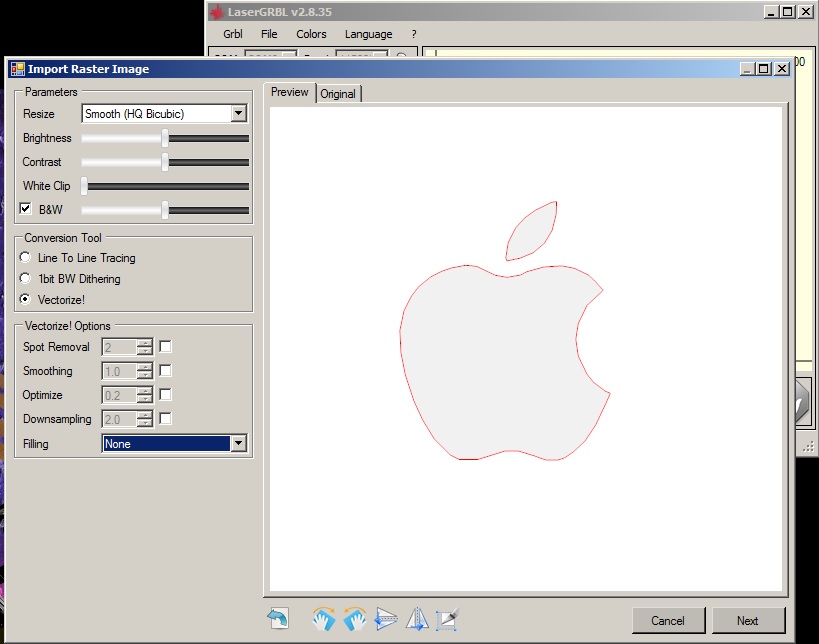Open the Resize method dropdown

(x=238, y=114)
